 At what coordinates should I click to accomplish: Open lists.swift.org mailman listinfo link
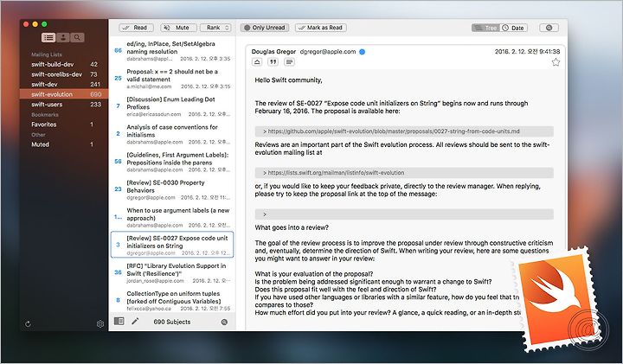pos(336,173)
